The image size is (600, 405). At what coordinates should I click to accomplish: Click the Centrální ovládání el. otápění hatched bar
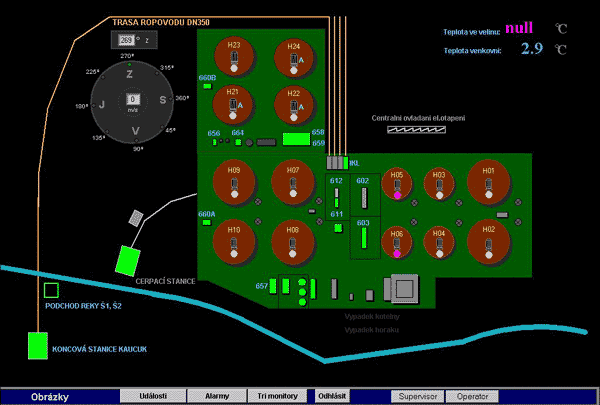[417, 129]
